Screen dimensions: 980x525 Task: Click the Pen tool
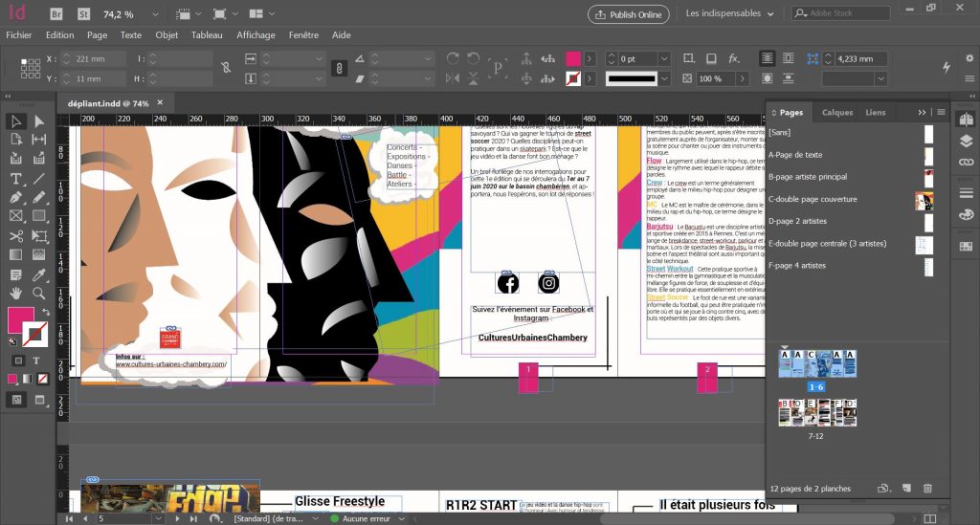[x=16, y=198]
